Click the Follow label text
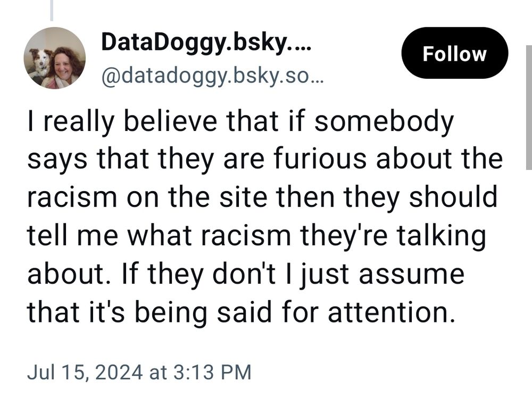The width and height of the screenshot is (532, 397). pyautogui.click(x=455, y=53)
